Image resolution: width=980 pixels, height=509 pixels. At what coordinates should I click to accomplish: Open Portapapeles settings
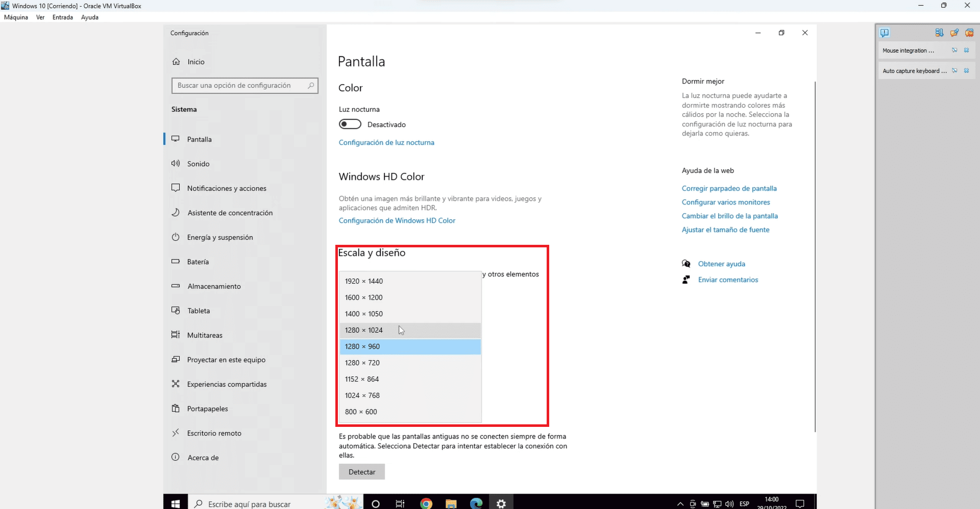pos(207,408)
